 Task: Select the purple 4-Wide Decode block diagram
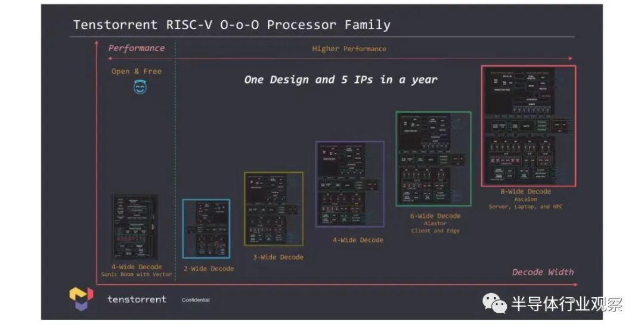click(x=350, y=184)
